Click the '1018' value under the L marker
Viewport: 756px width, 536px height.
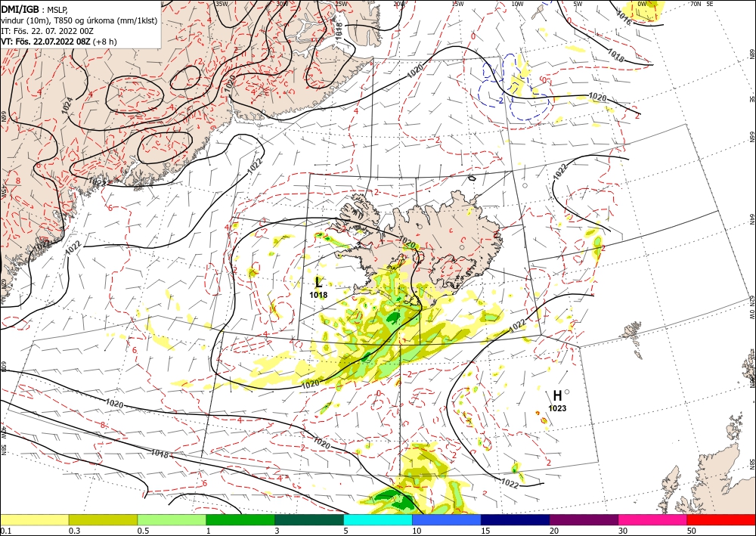[x=318, y=295]
